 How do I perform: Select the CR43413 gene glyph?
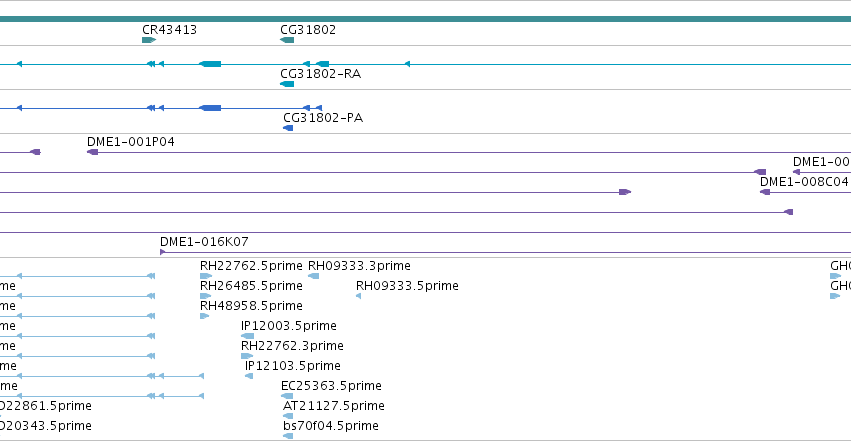(149, 40)
